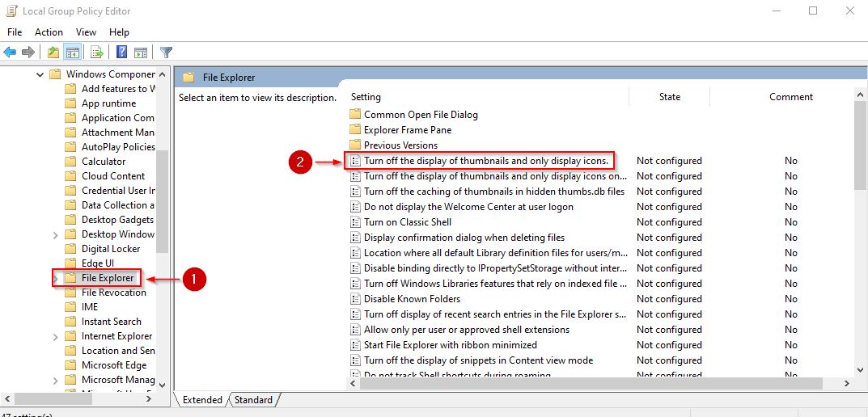Click the Filter funnel toolbar icon

pos(166,53)
